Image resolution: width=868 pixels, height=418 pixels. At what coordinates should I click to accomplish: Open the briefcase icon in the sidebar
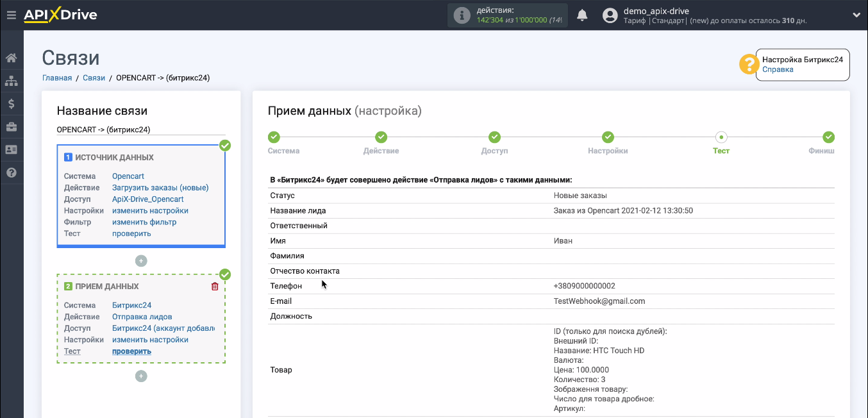(11, 127)
